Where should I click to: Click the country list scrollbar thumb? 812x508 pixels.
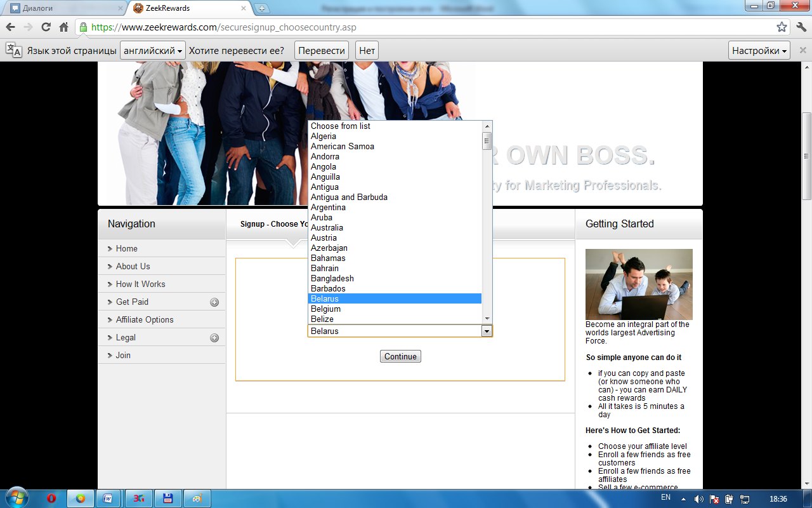point(487,140)
